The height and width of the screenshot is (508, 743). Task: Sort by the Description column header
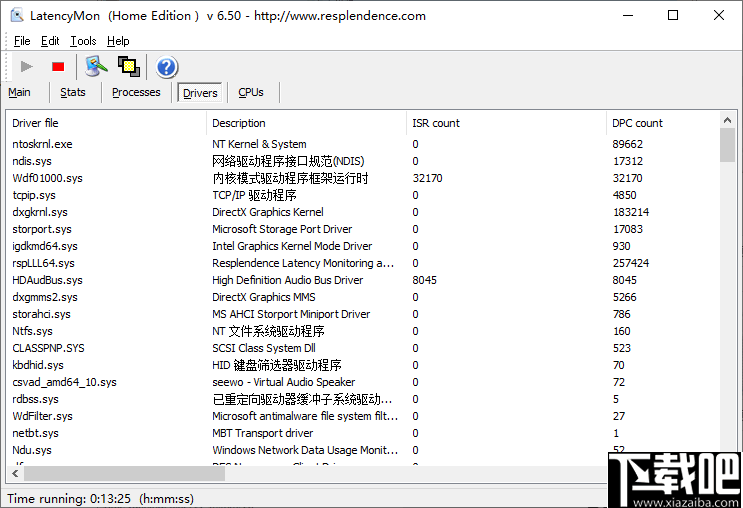pyautogui.click(x=307, y=123)
